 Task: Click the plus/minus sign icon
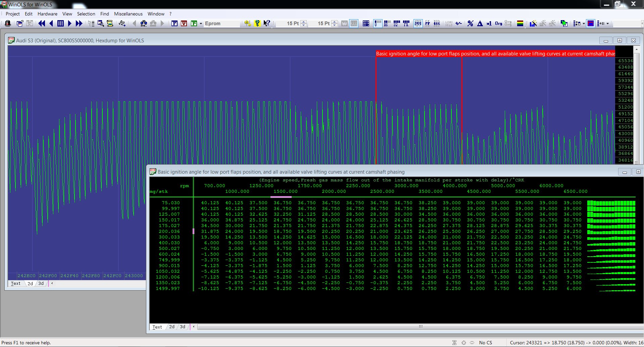(x=458, y=23)
